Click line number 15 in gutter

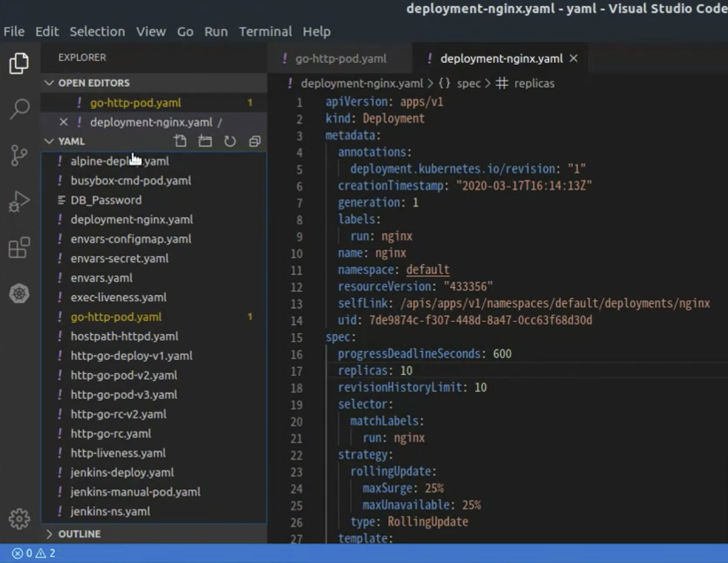[296, 338]
